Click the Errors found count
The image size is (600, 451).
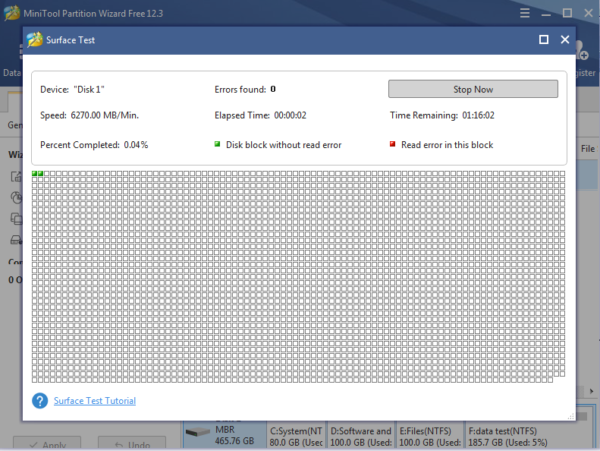[273, 89]
